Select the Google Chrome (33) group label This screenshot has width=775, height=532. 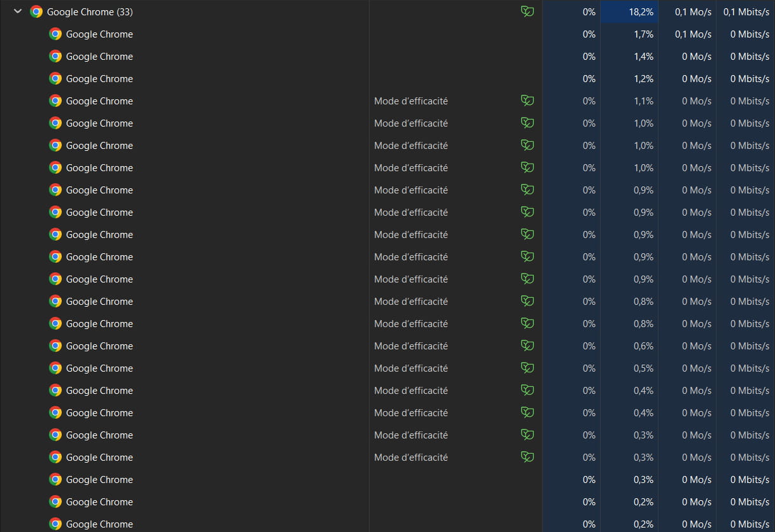(90, 12)
